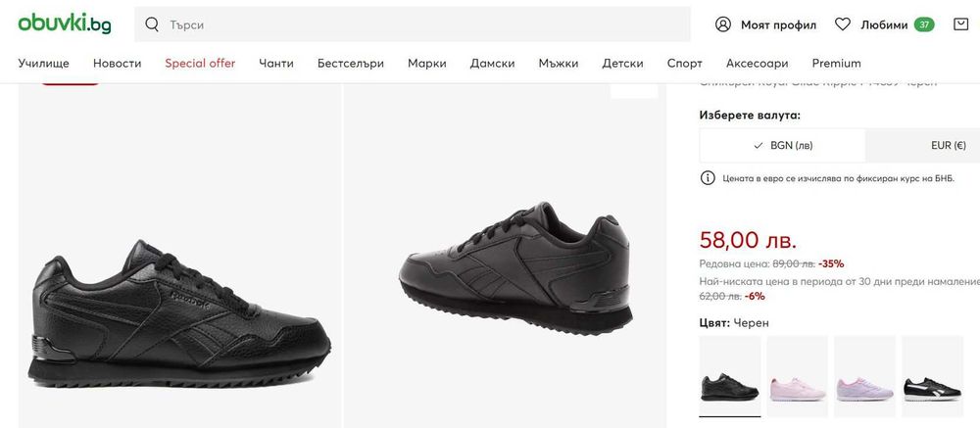Image resolution: width=980 pixels, height=428 pixels.
Task: Expand the Детски category menu
Action: tap(623, 64)
